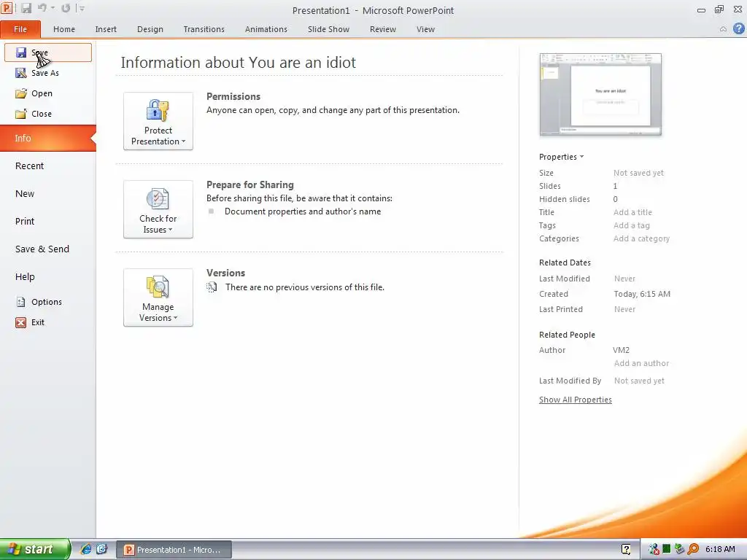
Task: Open the Slide Show ribbon tab
Action: [x=329, y=29]
